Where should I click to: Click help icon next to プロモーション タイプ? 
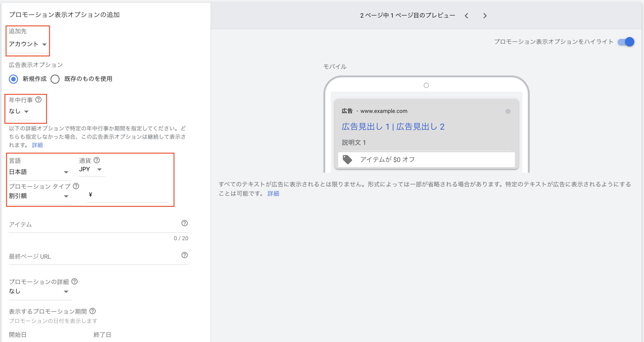[76, 186]
